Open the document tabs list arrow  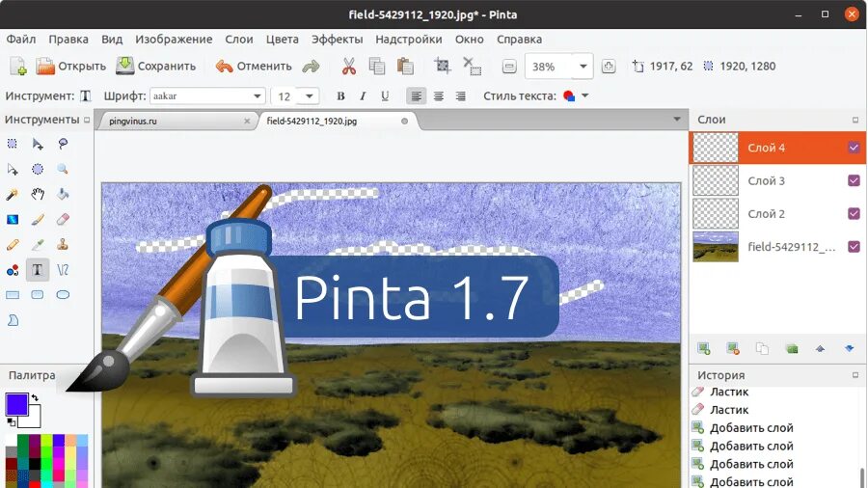click(x=677, y=119)
